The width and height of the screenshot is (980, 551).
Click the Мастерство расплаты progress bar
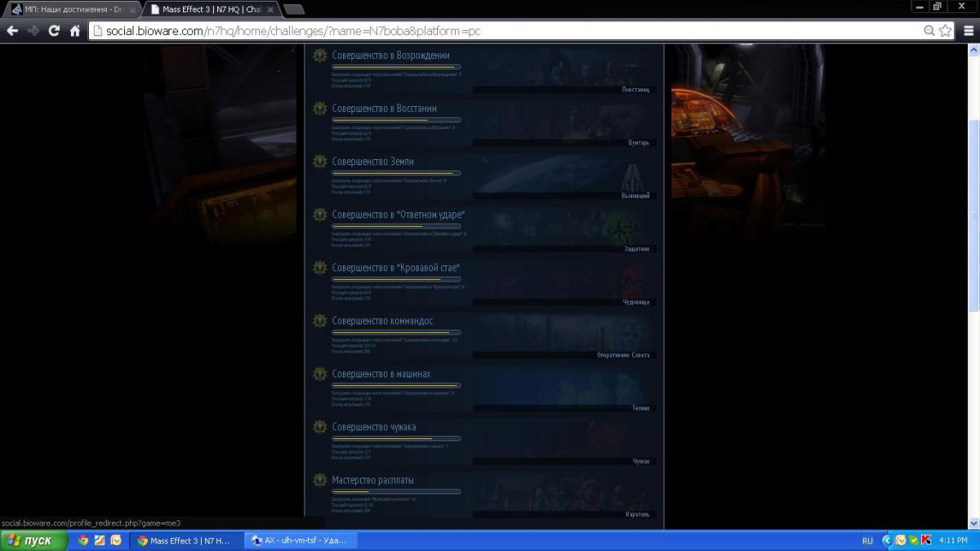396,491
